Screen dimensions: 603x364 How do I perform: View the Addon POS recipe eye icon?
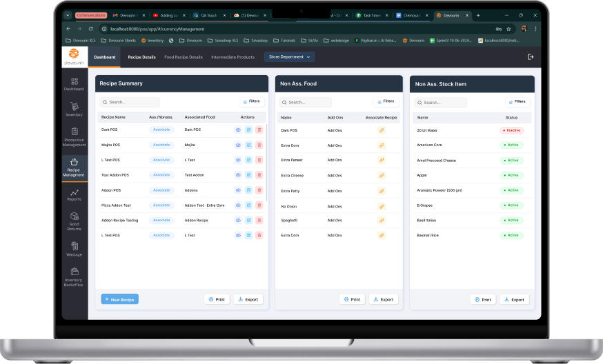click(238, 190)
